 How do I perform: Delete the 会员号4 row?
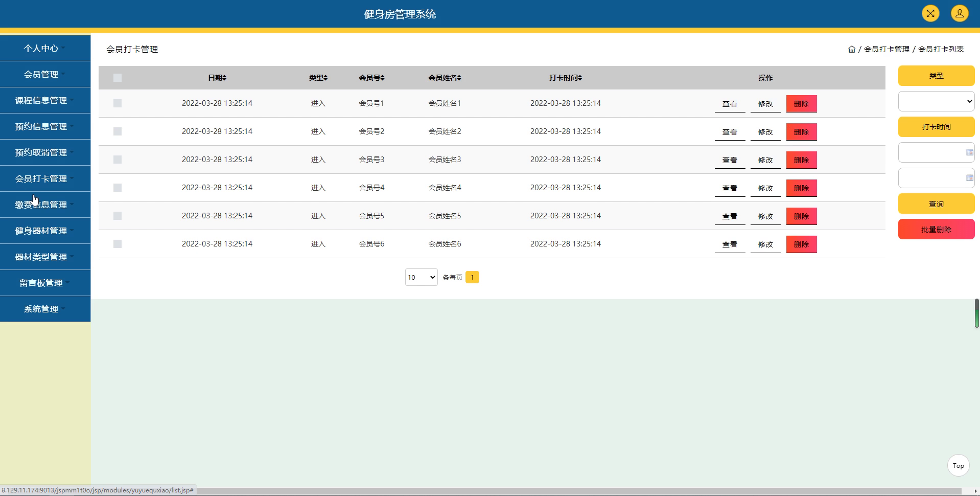801,188
